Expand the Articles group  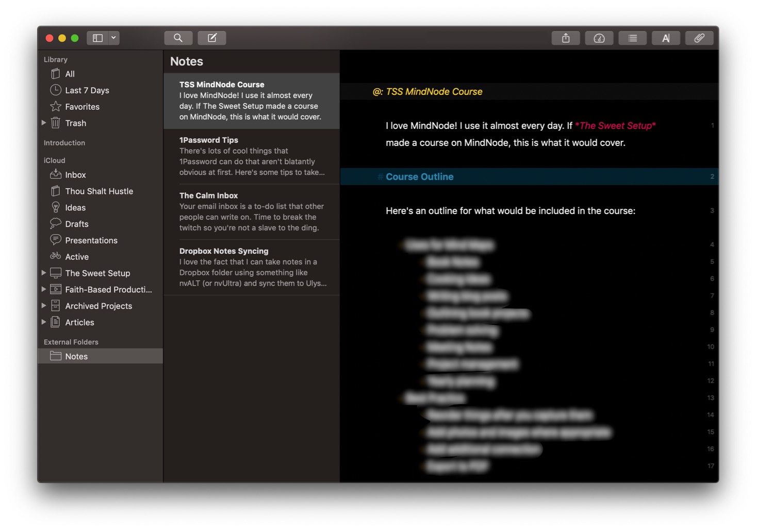44,322
